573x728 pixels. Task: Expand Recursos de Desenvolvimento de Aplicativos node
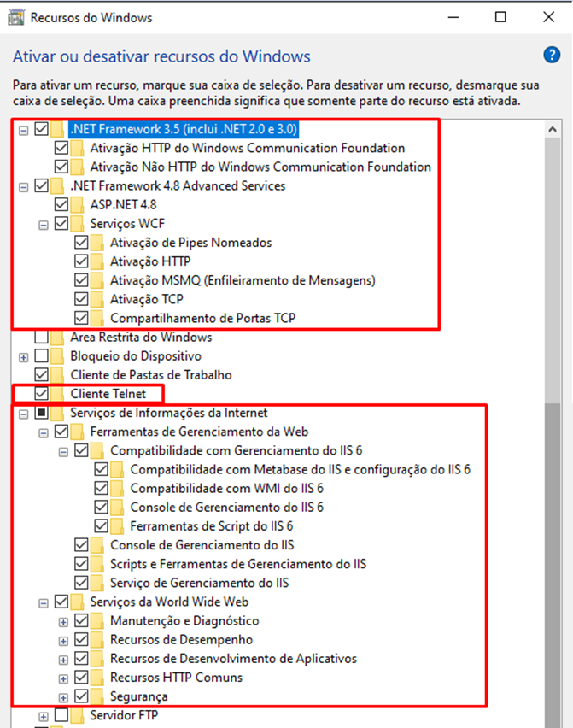(x=63, y=660)
